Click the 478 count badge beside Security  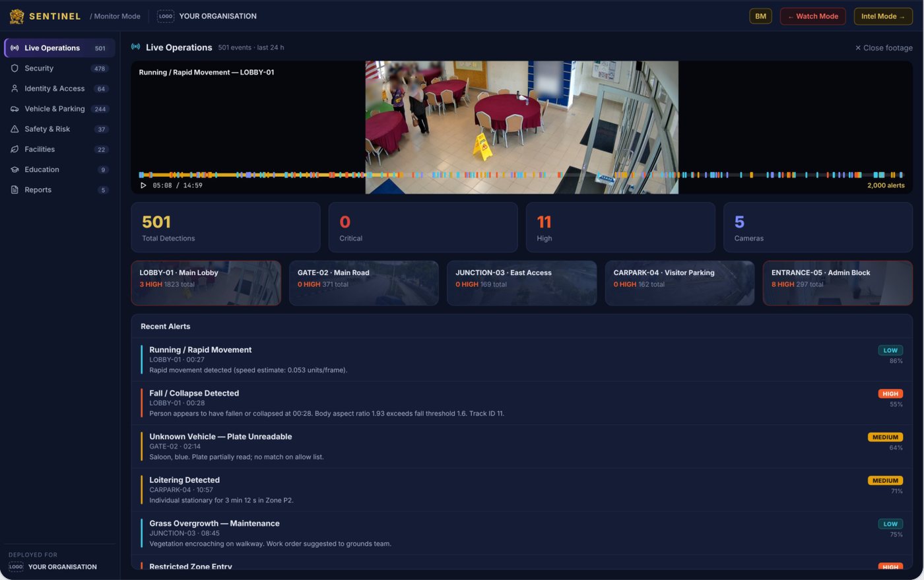(x=100, y=69)
